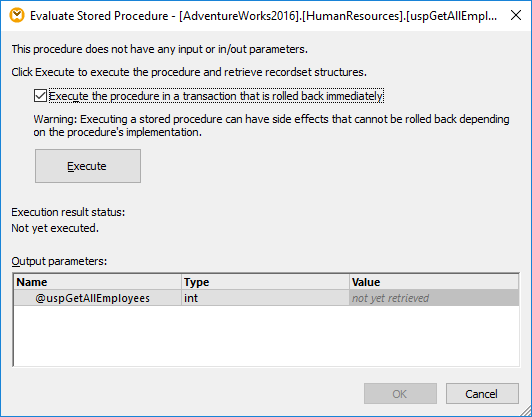Click the MapForce icon in the title bar
This screenshot has height=417, width=532.
pos(17,16)
